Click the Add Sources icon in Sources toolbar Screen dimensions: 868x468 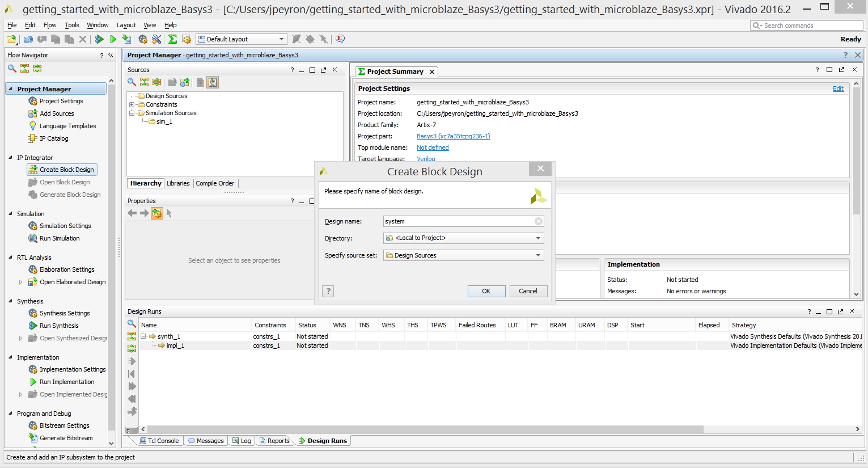pos(185,82)
